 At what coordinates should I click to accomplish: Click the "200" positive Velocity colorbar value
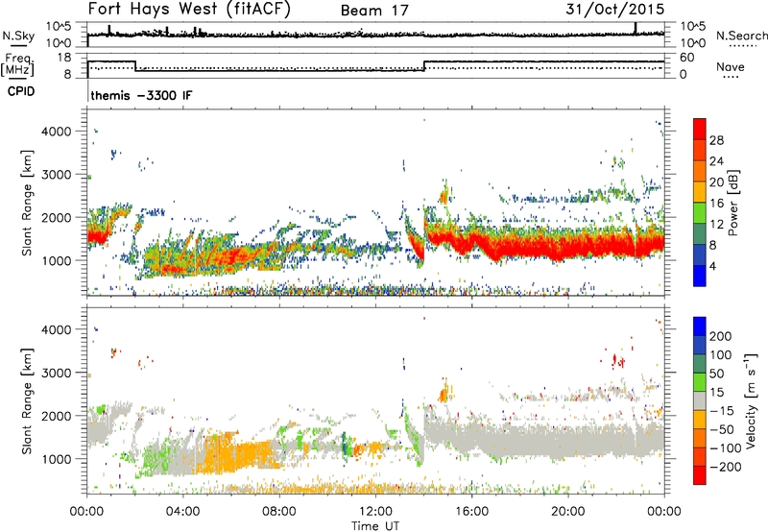point(721,336)
